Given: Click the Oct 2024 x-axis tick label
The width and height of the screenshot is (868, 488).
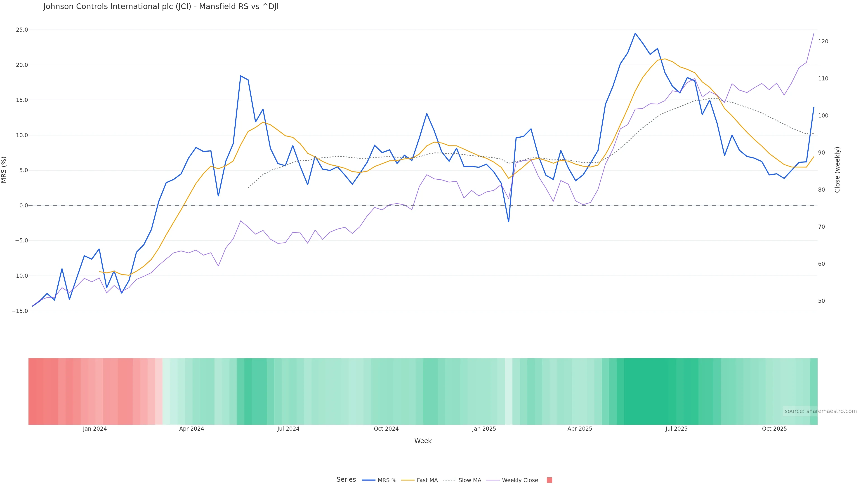Looking at the screenshot, I should click(386, 429).
